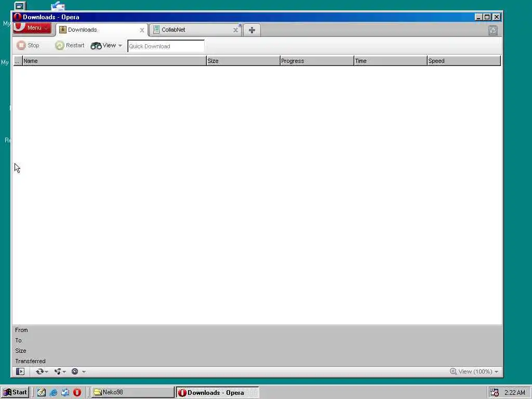Launch the notepad quick launch icon in taskbar
This screenshot has width=532, height=399.
(42, 393)
